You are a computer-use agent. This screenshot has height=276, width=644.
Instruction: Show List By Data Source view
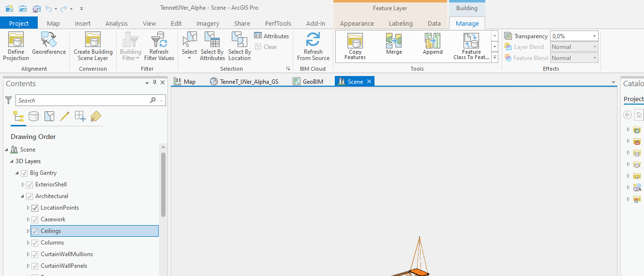click(x=33, y=116)
